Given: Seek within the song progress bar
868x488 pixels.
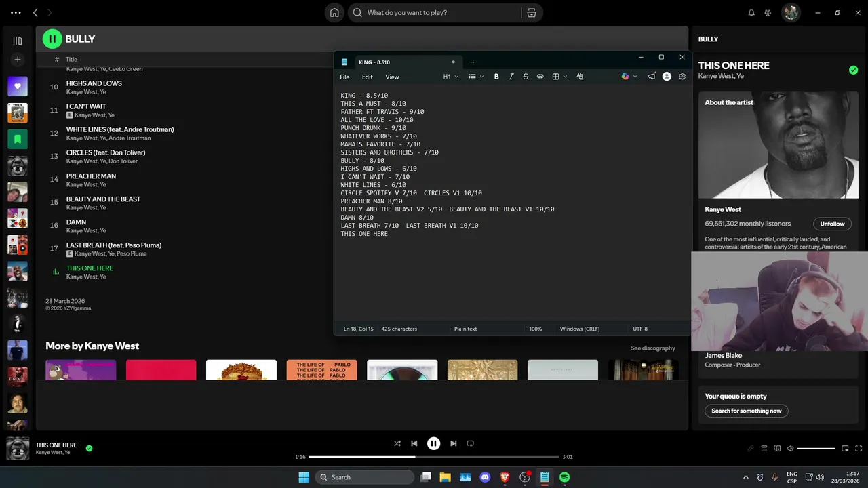Looking at the screenshot, I should (434, 457).
